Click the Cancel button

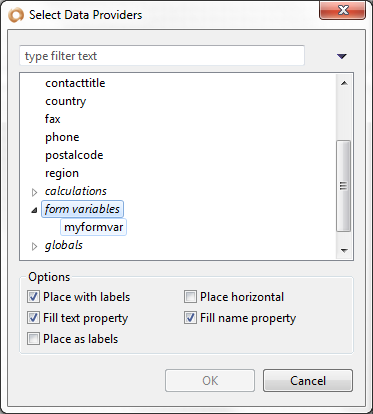pos(308,380)
